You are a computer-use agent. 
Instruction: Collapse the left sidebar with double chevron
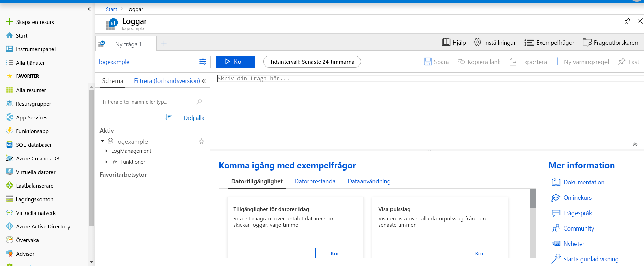point(89,9)
